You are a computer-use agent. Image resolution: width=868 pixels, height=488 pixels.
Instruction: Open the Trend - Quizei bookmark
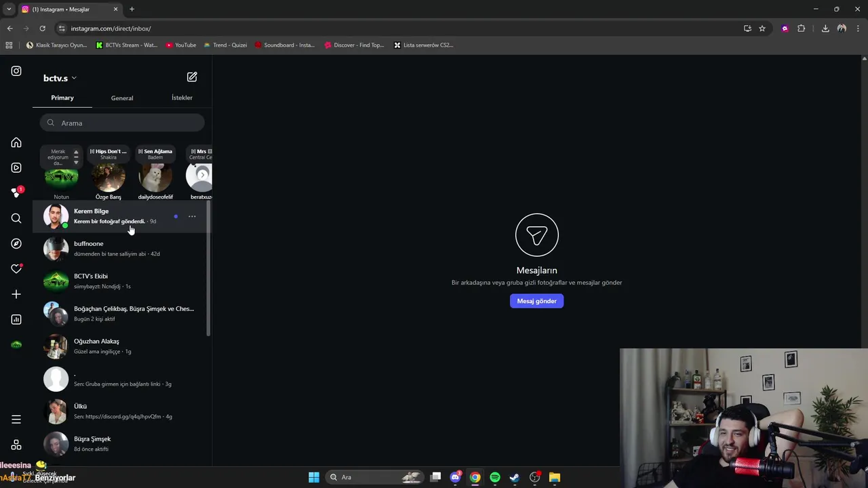[x=225, y=45]
